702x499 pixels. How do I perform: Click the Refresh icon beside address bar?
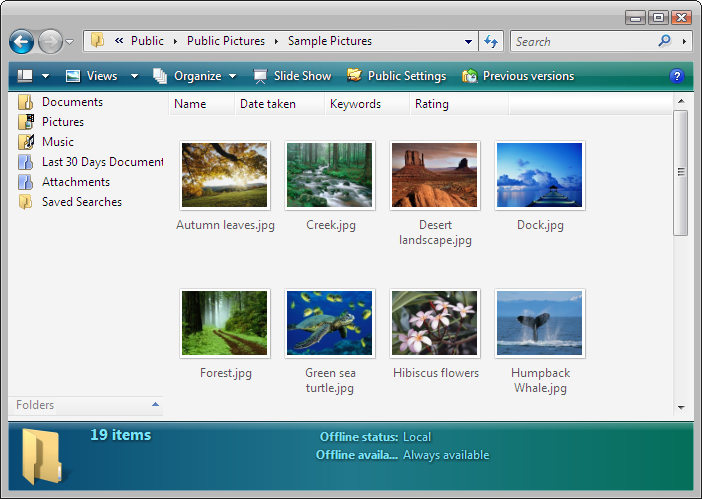491,42
